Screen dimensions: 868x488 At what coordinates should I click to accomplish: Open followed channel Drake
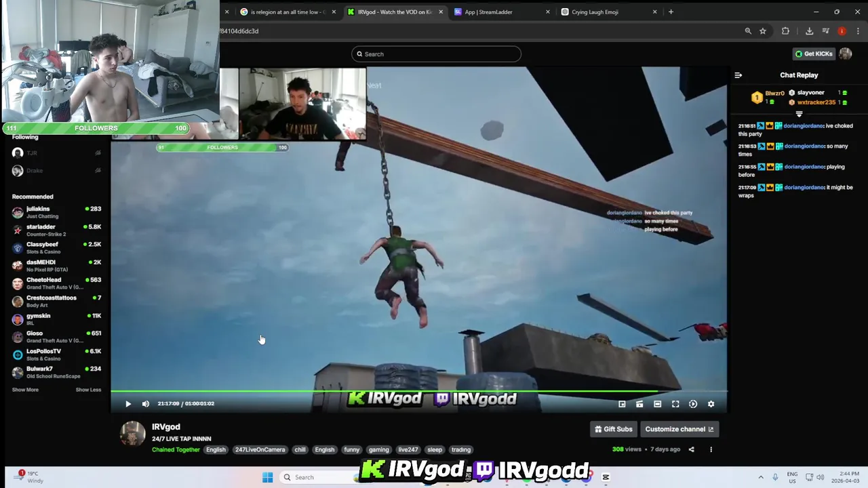coord(56,171)
